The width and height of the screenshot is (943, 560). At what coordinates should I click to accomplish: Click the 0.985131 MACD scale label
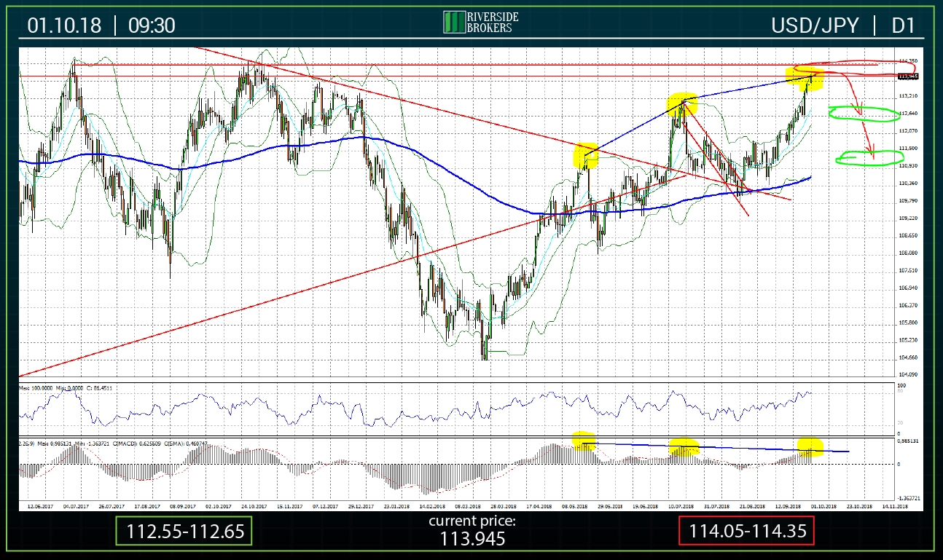909,441
